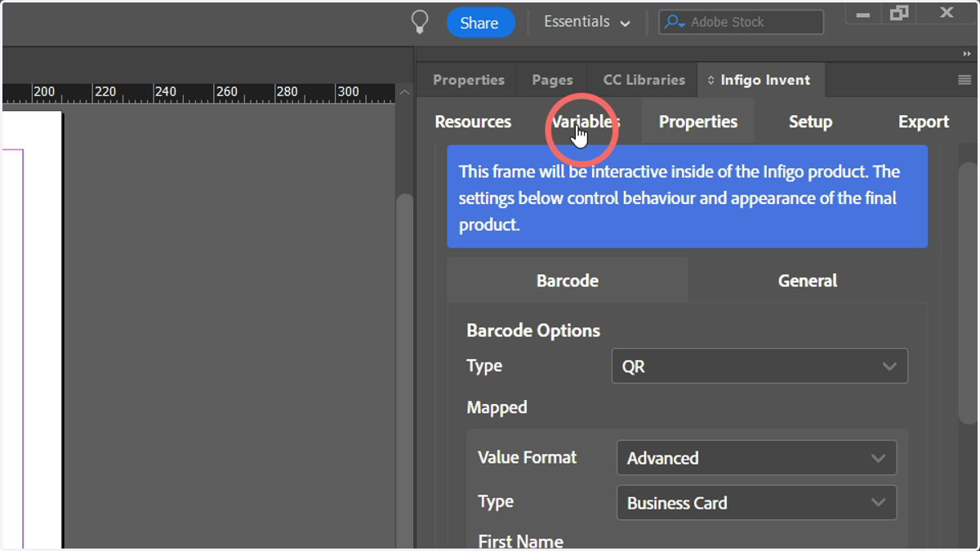Screen dimensions: 980x551
Task: Select Infigo's Properties section tab
Action: [x=698, y=122]
